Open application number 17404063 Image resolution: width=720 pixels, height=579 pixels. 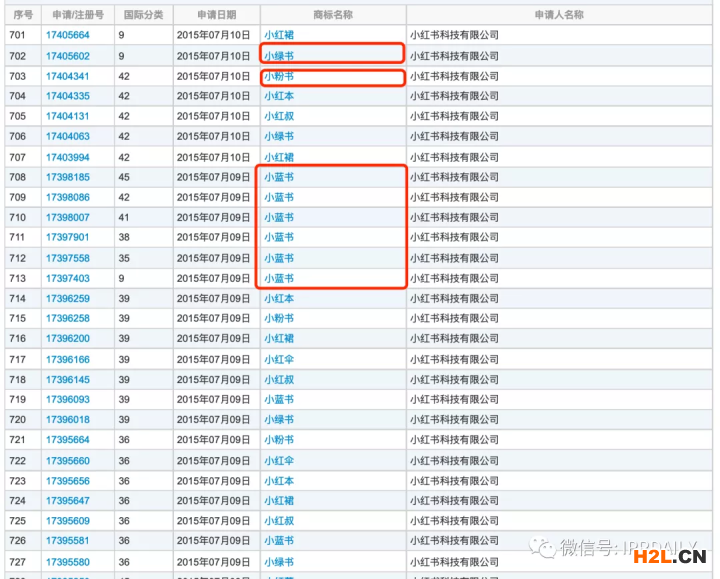tap(68, 136)
